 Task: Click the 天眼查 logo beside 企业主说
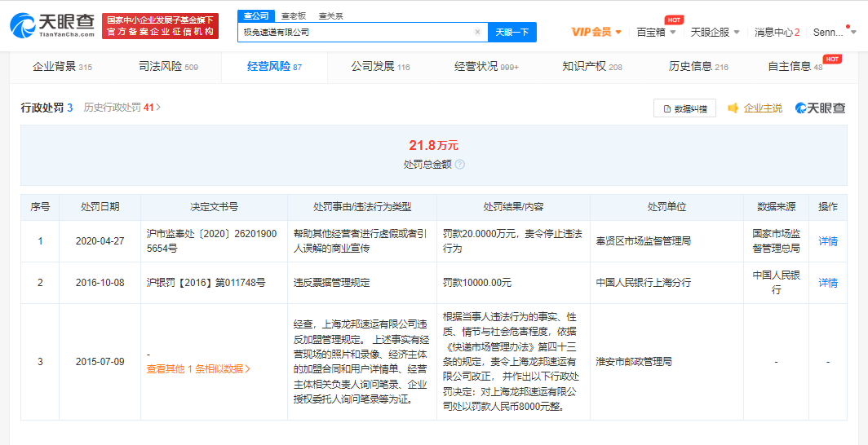coord(821,108)
